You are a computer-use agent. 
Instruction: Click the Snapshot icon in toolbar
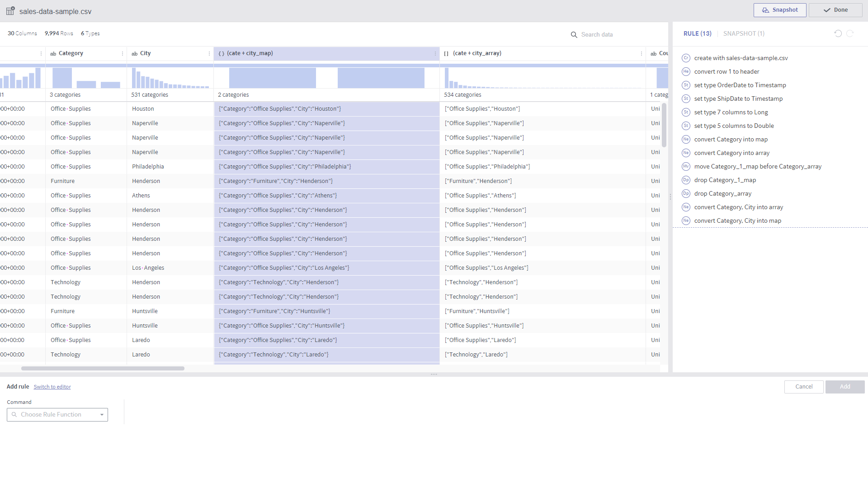(x=780, y=10)
